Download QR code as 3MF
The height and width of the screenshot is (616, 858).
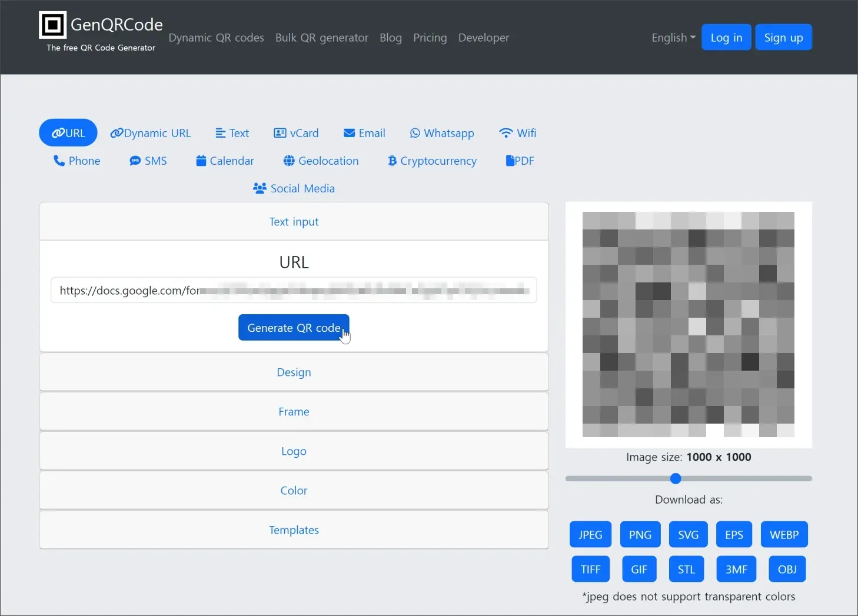736,569
